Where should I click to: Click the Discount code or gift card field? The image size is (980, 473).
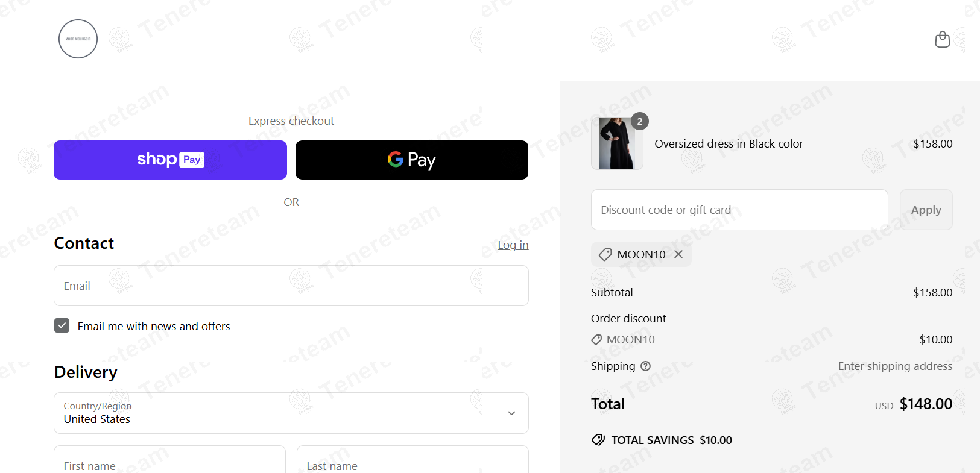coord(739,210)
